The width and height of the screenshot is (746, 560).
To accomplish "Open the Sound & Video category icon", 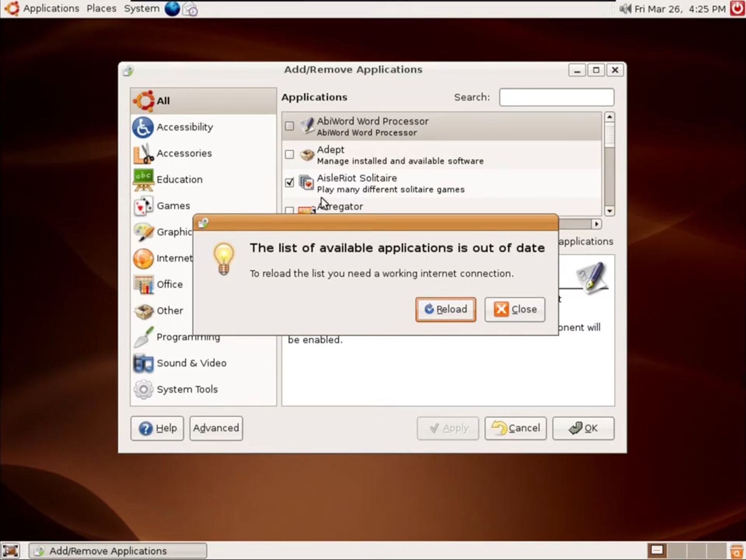I will (x=143, y=363).
